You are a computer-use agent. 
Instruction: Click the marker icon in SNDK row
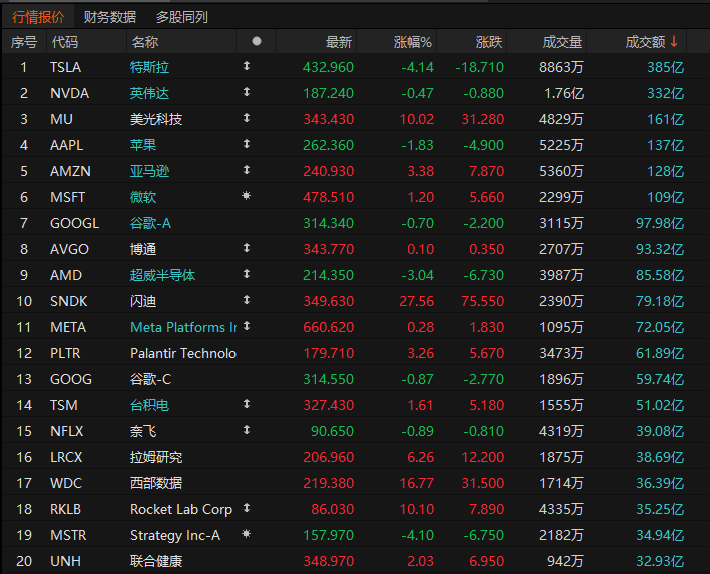247,300
